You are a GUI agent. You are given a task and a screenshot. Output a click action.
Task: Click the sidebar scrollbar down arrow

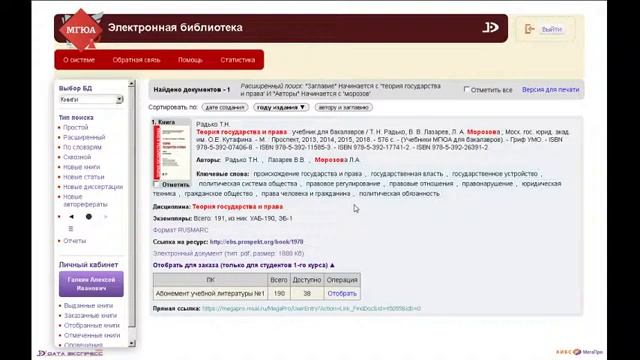(x=131, y=343)
